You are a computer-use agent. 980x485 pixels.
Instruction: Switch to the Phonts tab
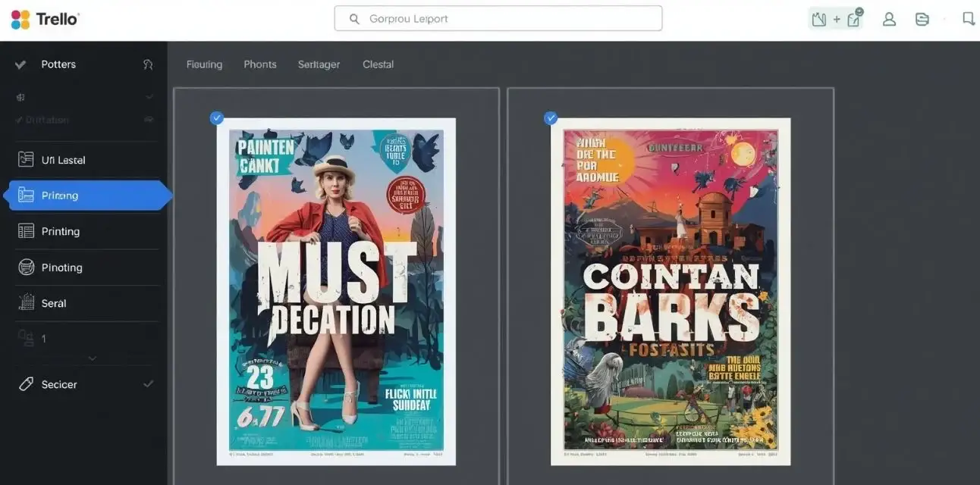click(x=260, y=64)
